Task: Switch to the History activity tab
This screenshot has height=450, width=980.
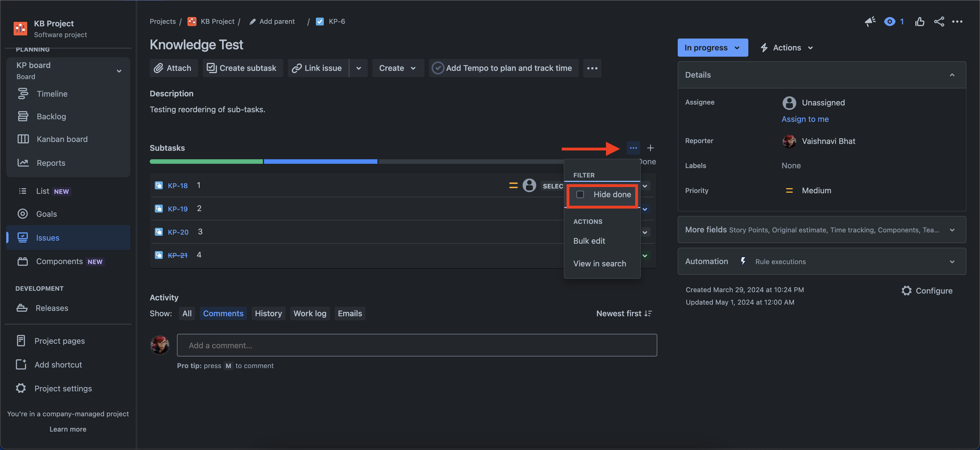Action: 268,313
